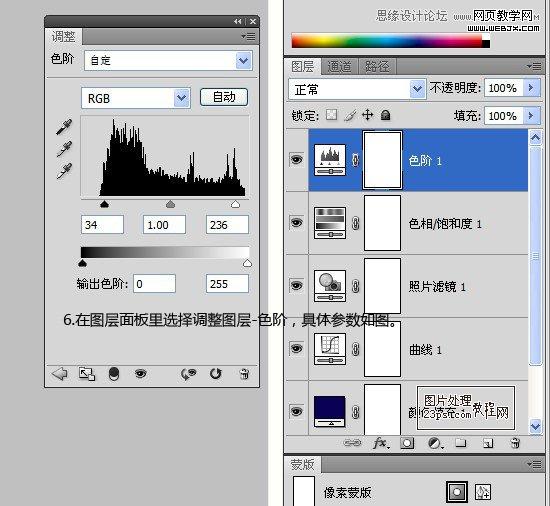
Task: Click the add pixel mask button in Masks panel
Action: [457, 492]
